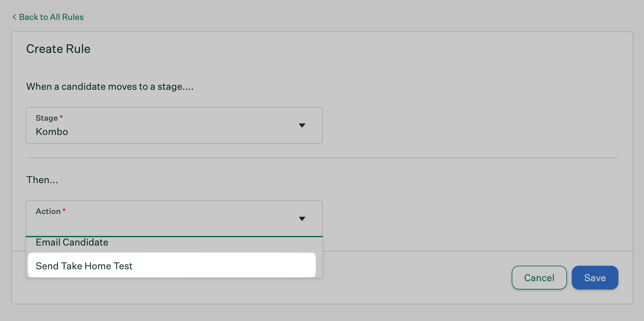Save the new rule
This screenshot has width=644, height=321.
[x=595, y=278]
